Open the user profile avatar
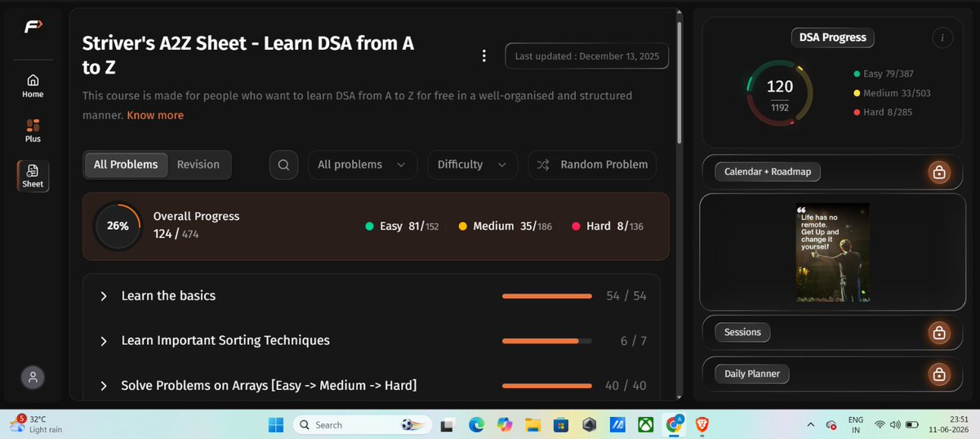Image resolution: width=980 pixels, height=439 pixels. click(x=33, y=377)
